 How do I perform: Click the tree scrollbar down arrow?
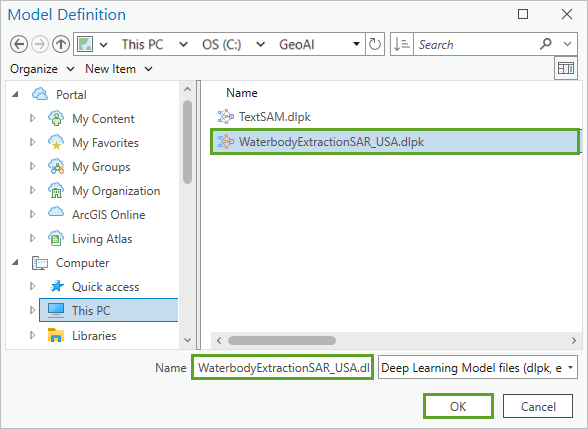[188, 340]
